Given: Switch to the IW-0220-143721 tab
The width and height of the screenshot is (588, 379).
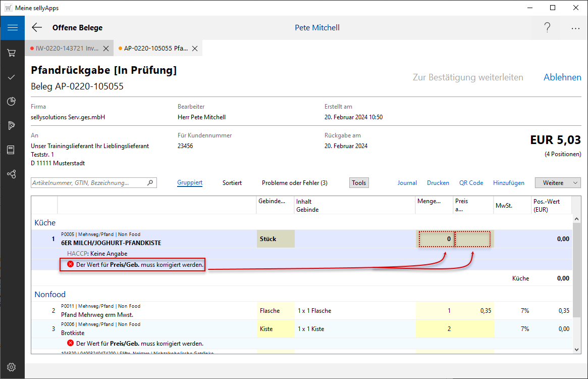Looking at the screenshot, I should [x=66, y=49].
